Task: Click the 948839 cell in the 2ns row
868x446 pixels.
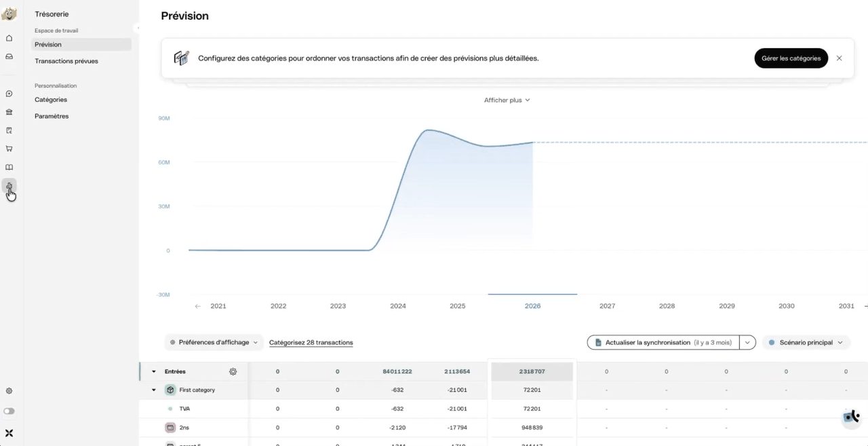Action: [x=532, y=428]
